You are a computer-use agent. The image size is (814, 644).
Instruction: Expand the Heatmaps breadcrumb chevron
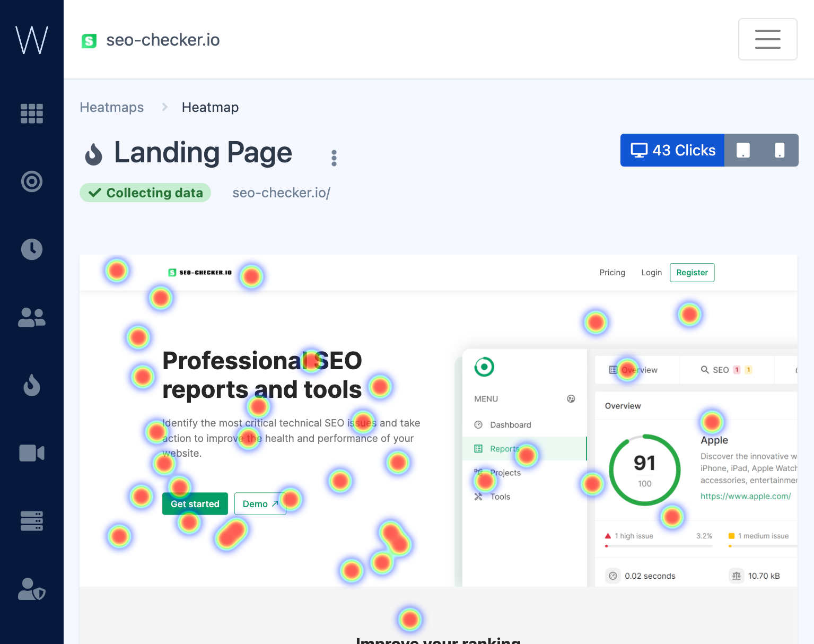[164, 107]
